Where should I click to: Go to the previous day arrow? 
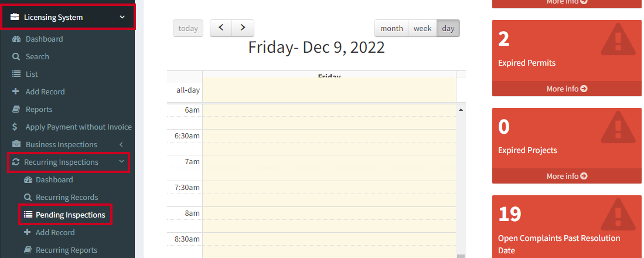(x=221, y=28)
